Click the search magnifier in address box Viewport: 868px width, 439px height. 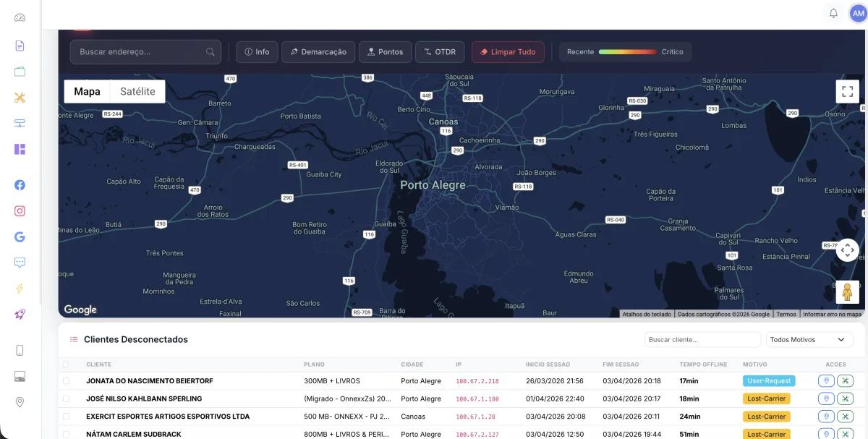(x=210, y=52)
